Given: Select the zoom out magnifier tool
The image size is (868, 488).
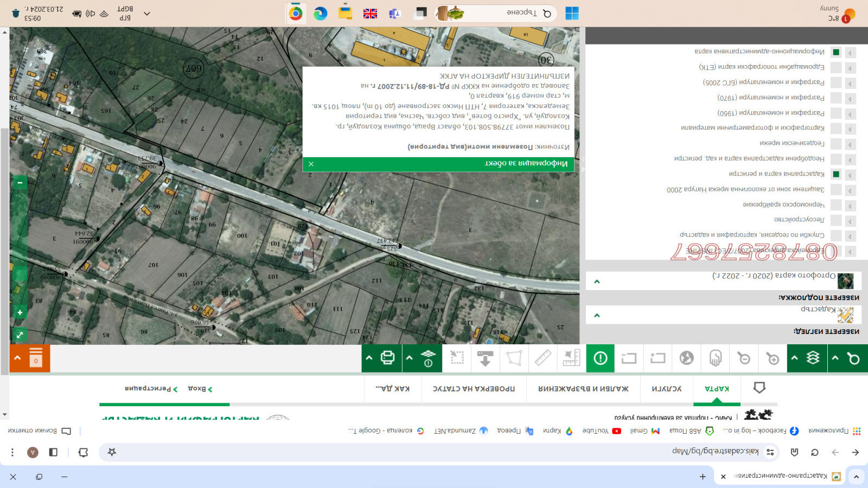Looking at the screenshot, I should (x=743, y=358).
